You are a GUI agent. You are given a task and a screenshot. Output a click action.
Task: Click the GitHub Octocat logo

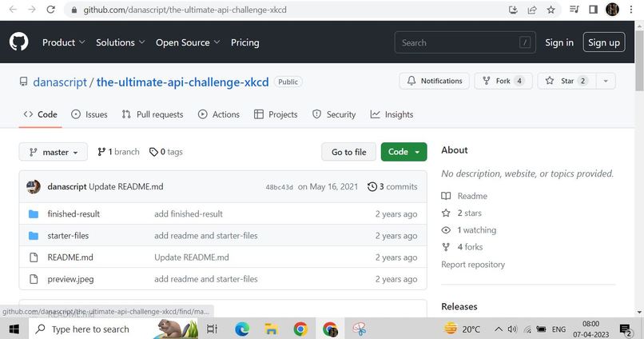point(19,42)
